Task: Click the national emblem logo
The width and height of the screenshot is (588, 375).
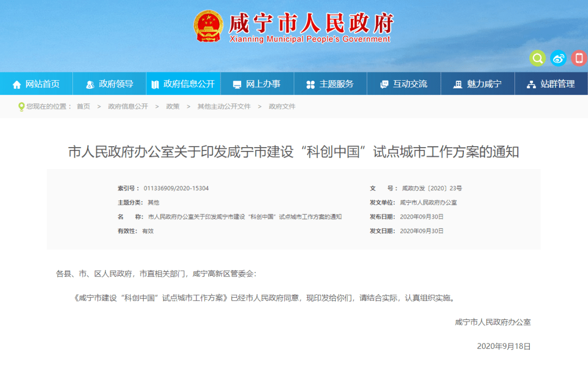Action: coord(208,26)
